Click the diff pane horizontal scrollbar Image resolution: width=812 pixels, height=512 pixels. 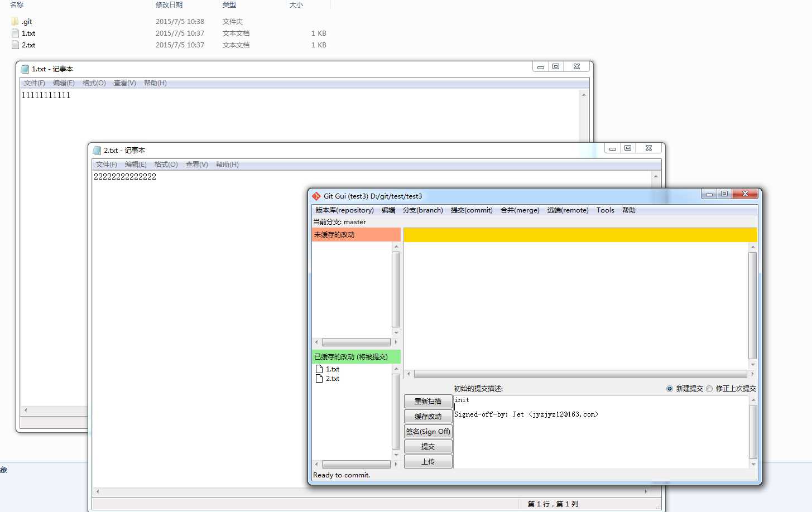[580, 374]
